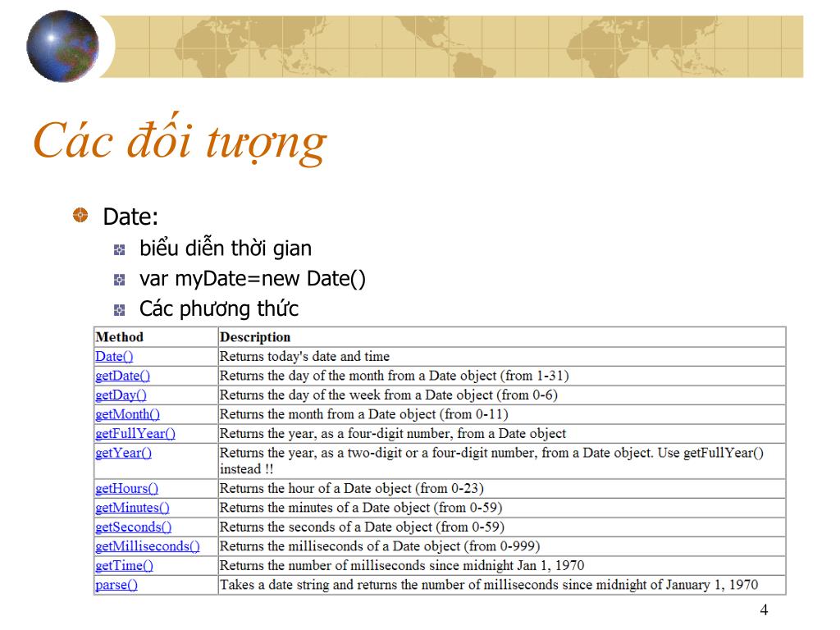Select text 'biểu diễn thời gian'
Screen dimensions: 840x630
pos(226,248)
